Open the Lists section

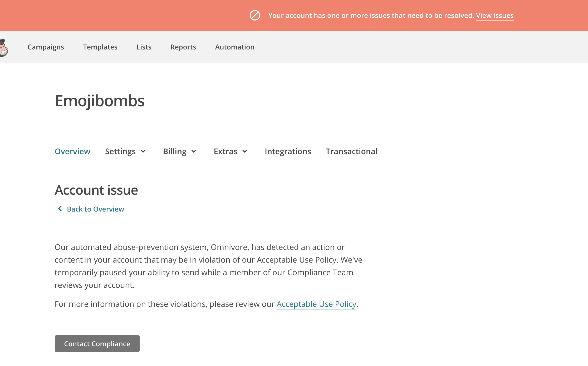point(144,47)
